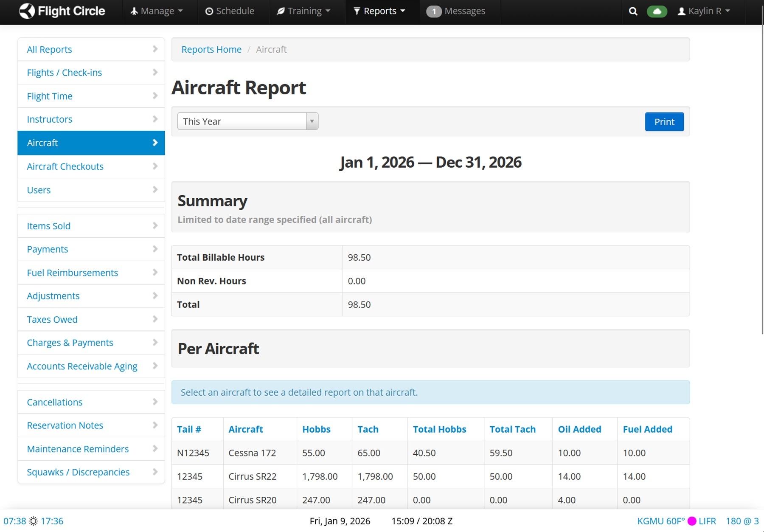This screenshot has width=764, height=532.
Task: Expand the Manage menu dropdown
Action: (x=157, y=11)
